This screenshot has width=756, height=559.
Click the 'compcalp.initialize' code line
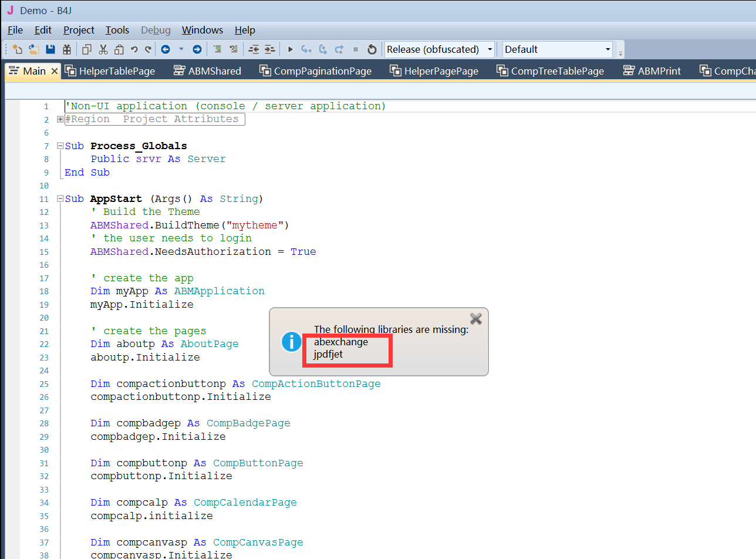151,516
